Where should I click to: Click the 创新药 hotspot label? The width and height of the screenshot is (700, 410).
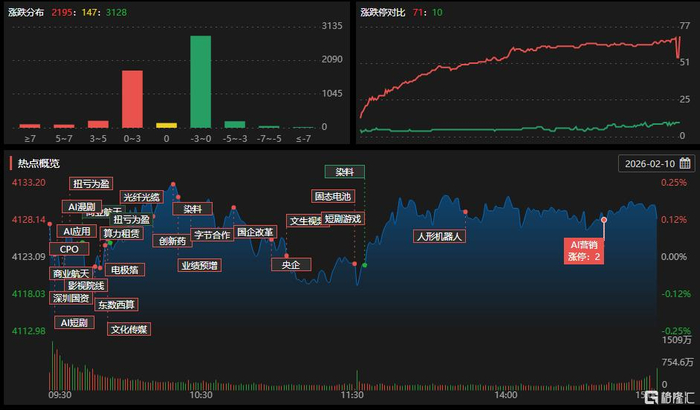coord(172,241)
